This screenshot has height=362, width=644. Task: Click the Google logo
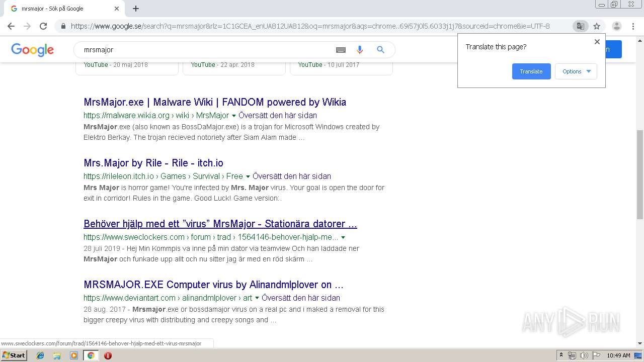pyautogui.click(x=32, y=50)
